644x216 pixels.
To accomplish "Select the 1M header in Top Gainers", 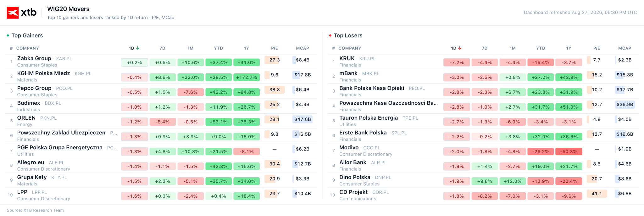I will point(191,48).
